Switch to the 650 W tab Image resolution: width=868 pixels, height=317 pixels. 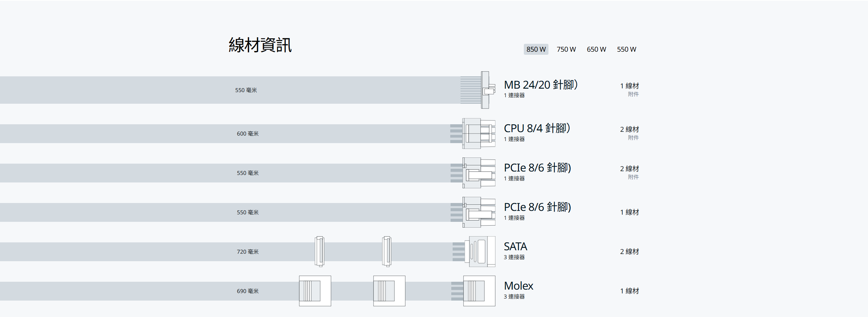tap(596, 49)
